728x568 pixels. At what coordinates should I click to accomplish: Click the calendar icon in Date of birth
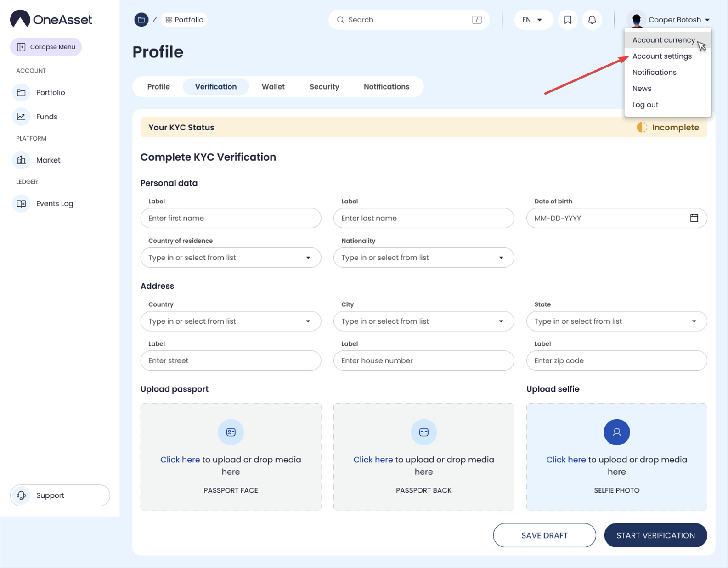(694, 218)
